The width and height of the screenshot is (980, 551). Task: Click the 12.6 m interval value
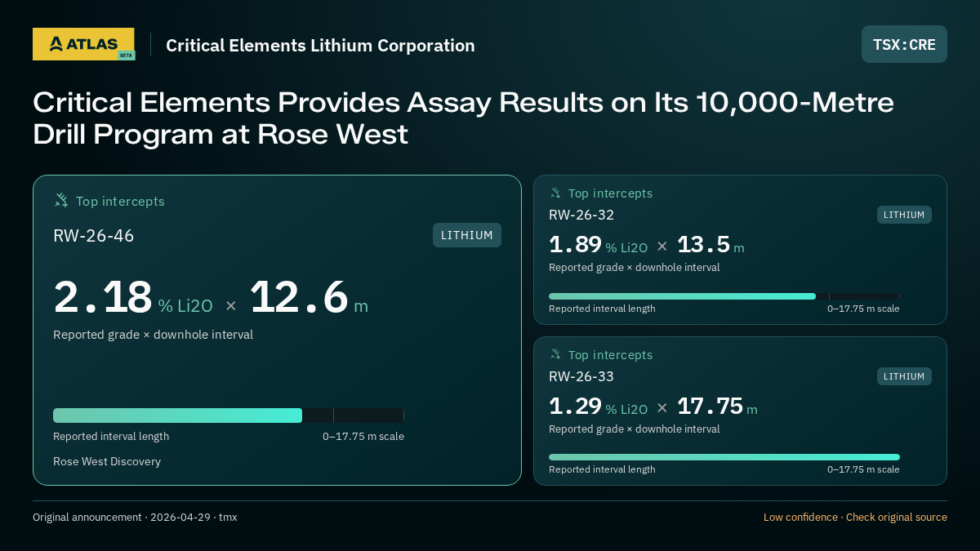pyautogui.click(x=309, y=297)
